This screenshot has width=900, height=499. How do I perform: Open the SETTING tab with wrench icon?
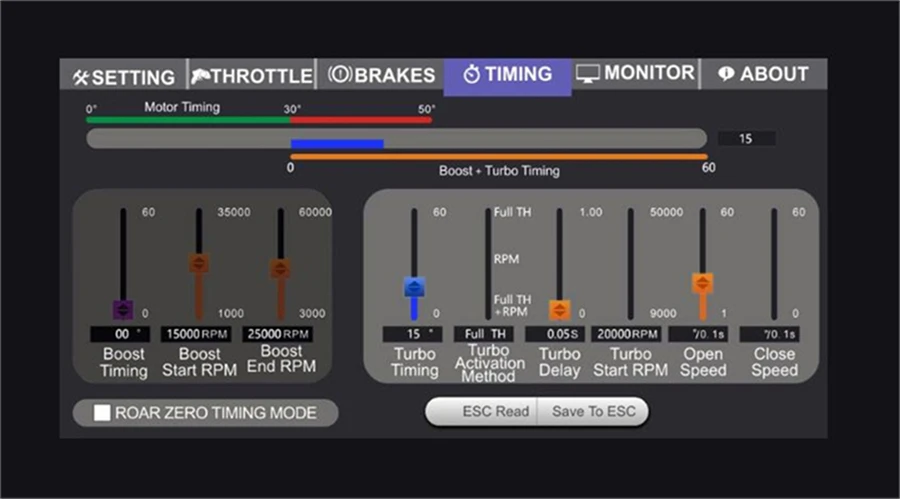click(x=123, y=76)
